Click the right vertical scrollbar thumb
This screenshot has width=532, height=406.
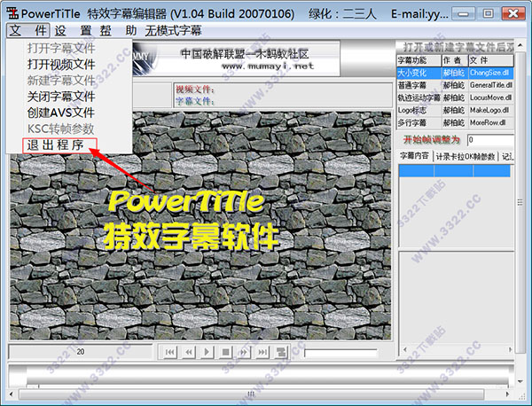coord(520,202)
